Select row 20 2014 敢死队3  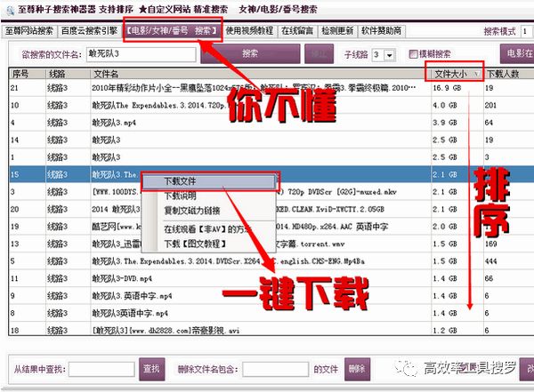[x=271, y=209]
